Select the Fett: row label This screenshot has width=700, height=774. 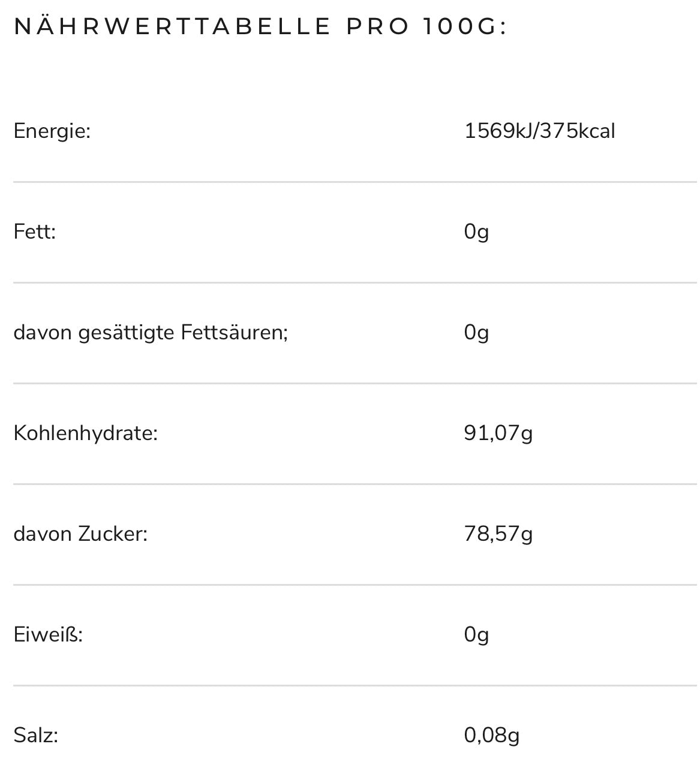pyautogui.click(x=35, y=231)
